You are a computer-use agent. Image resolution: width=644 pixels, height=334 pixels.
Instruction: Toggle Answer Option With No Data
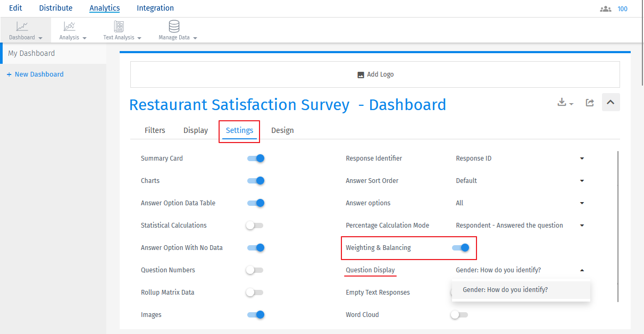[x=256, y=248]
